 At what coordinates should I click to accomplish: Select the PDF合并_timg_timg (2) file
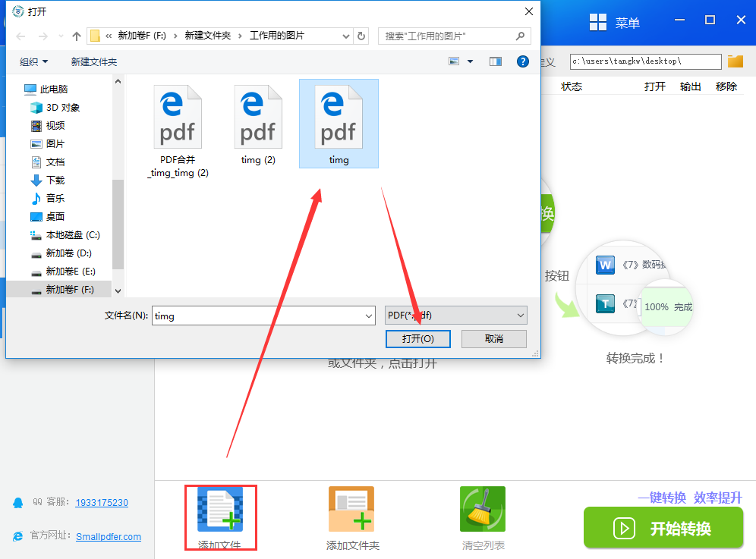click(178, 129)
